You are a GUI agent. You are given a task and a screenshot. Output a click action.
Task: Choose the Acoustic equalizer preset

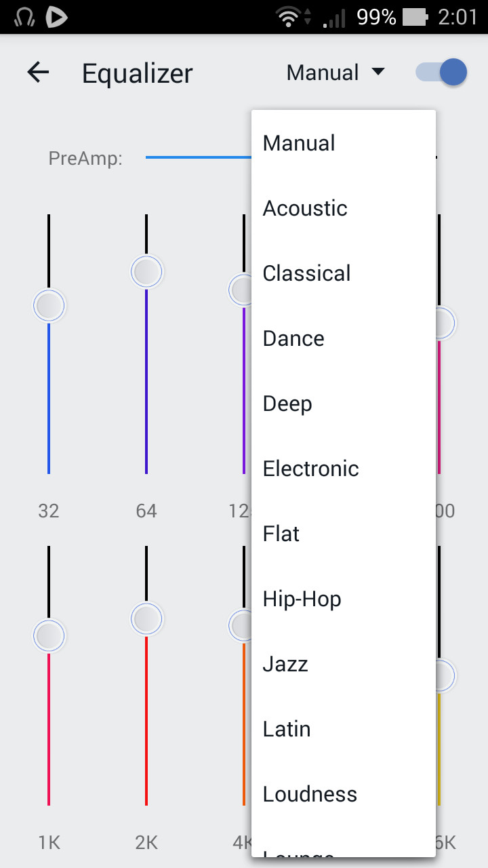point(304,208)
